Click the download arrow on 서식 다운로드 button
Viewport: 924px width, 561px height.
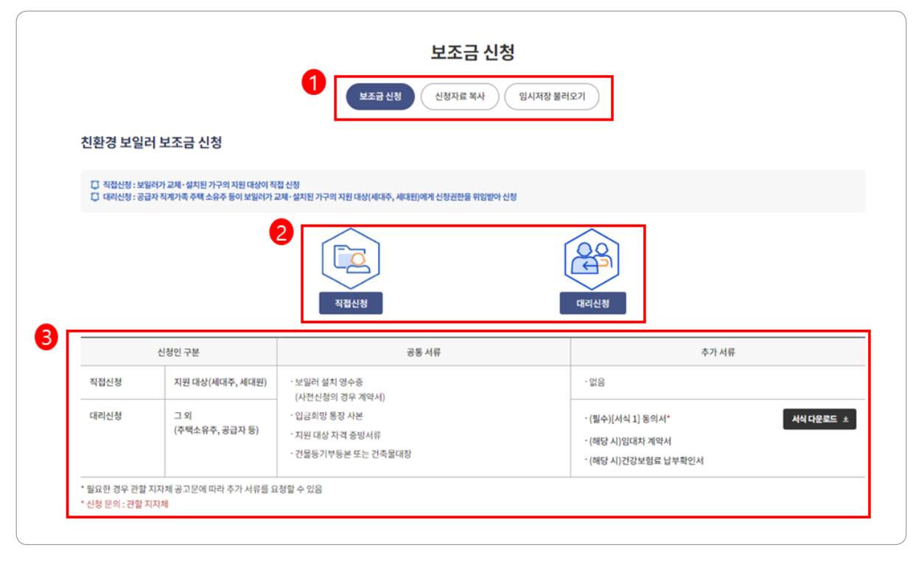click(846, 419)
